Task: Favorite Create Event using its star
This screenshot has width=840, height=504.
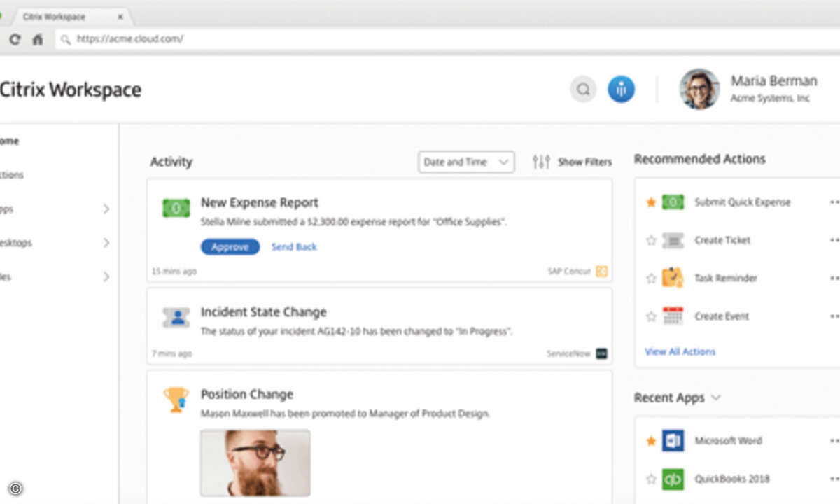Action: pos(651,316)
